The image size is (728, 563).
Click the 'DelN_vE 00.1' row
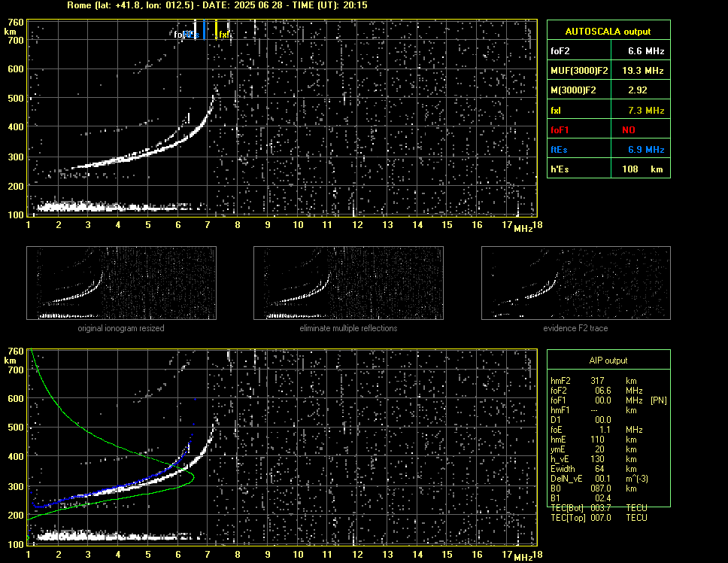click(599, 479)
